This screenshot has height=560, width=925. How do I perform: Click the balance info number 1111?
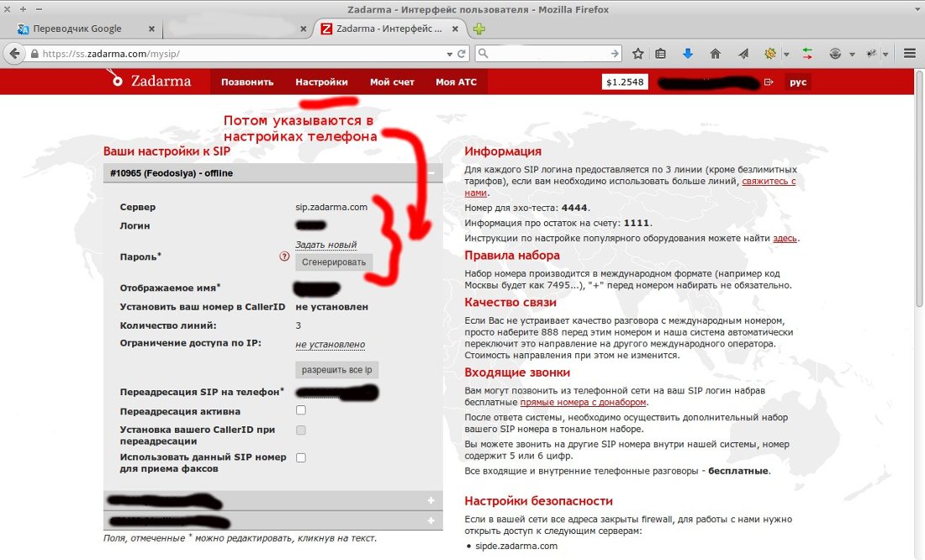click(x=636, y=223)
